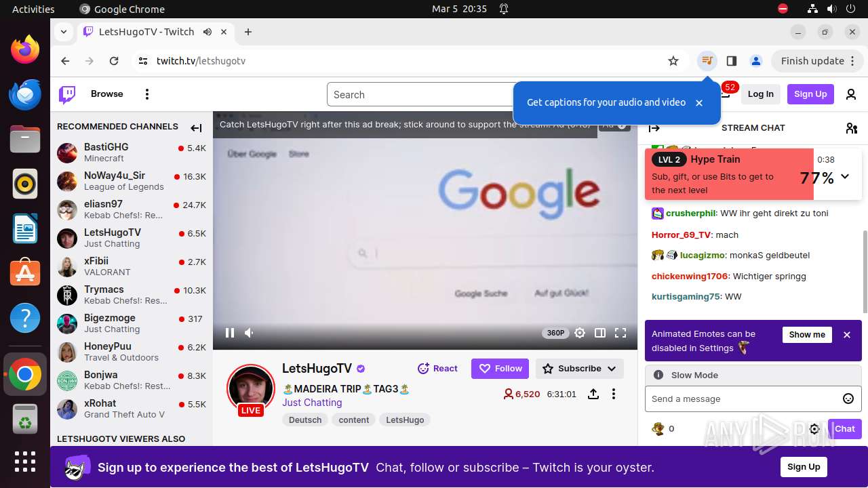
Task: Click the purple Chat send button
Action: tap(845, 429)
